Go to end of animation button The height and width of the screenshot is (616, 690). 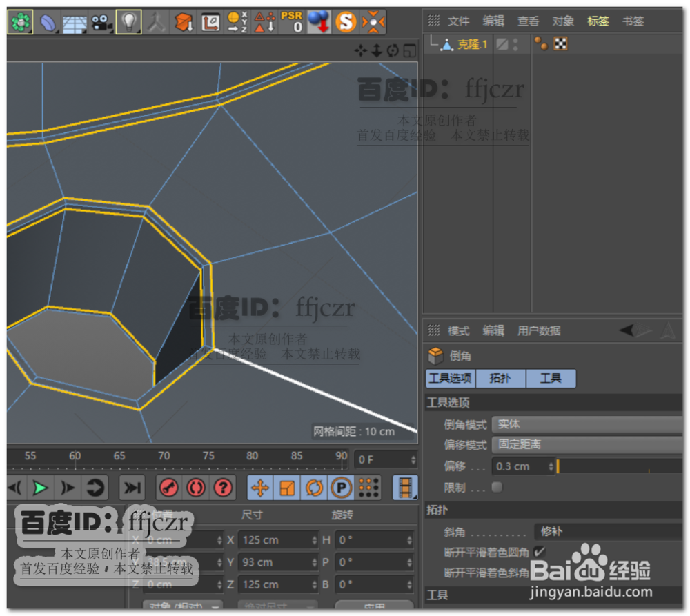click(132, 488)
